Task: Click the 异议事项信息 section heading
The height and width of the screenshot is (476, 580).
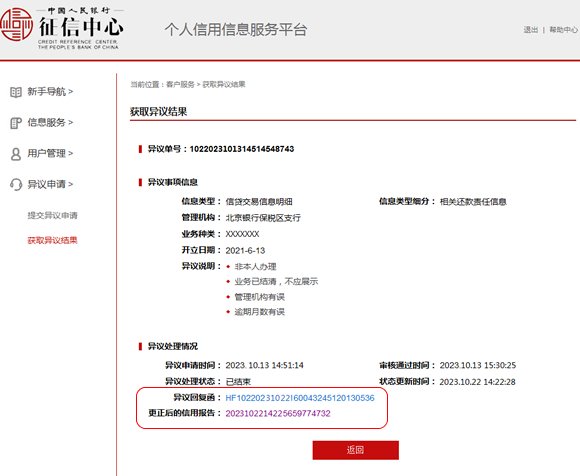Action: 173,182
